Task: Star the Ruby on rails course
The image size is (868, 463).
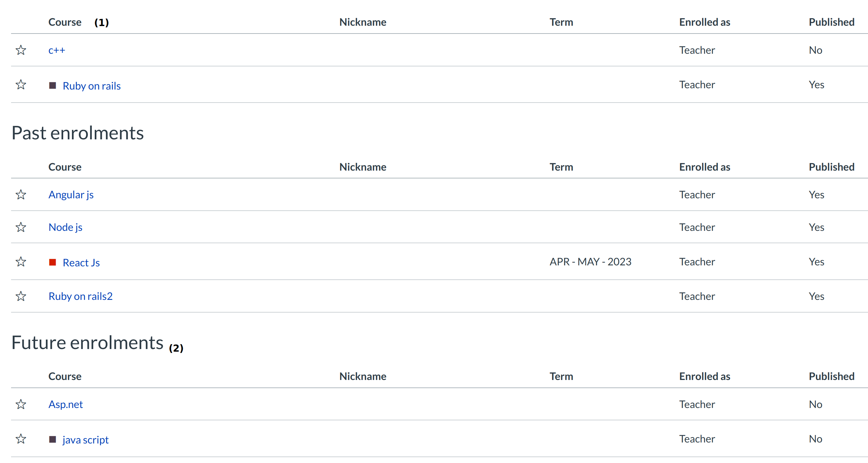Action: [x=21, y=85]
